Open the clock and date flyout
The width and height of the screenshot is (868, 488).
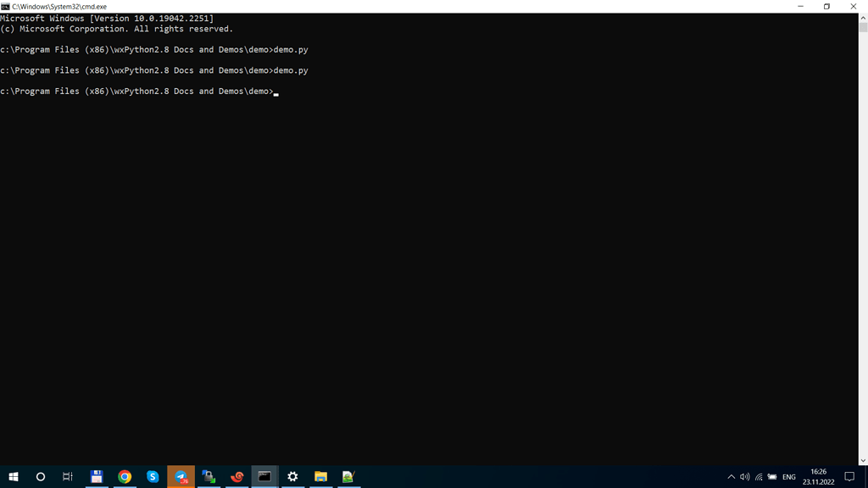coord(818,477)
